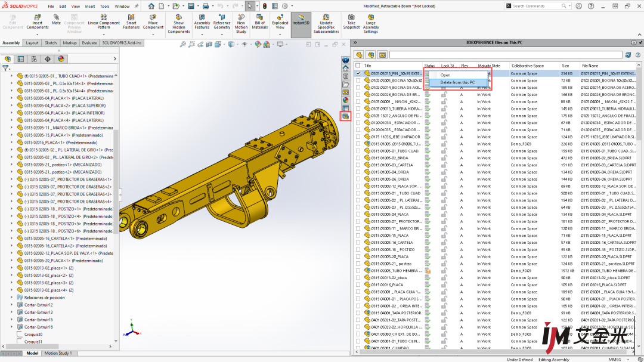Image resolution: width=644 pixels, height=362 pixels.
Task: Start a New Motion Study
Action: (x=241, y=23)
